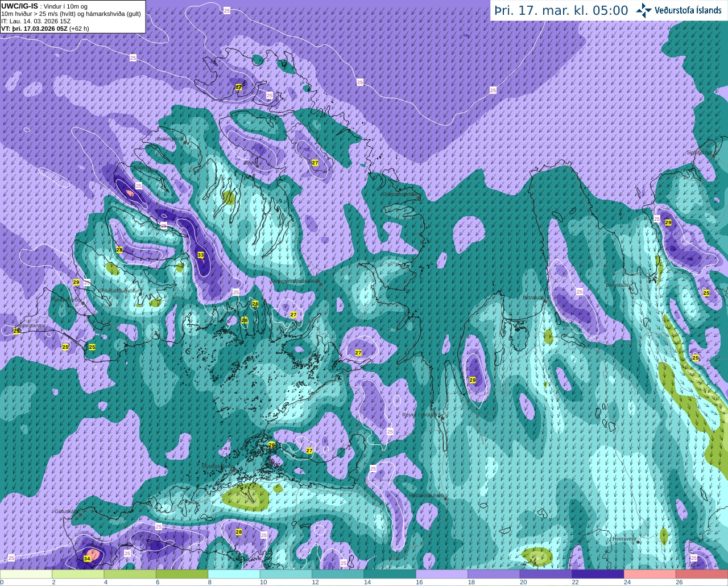
Task: Click the 'IT: Lau. 14. 03. 2026 15Z' line
Action: (x=36, y=21)
